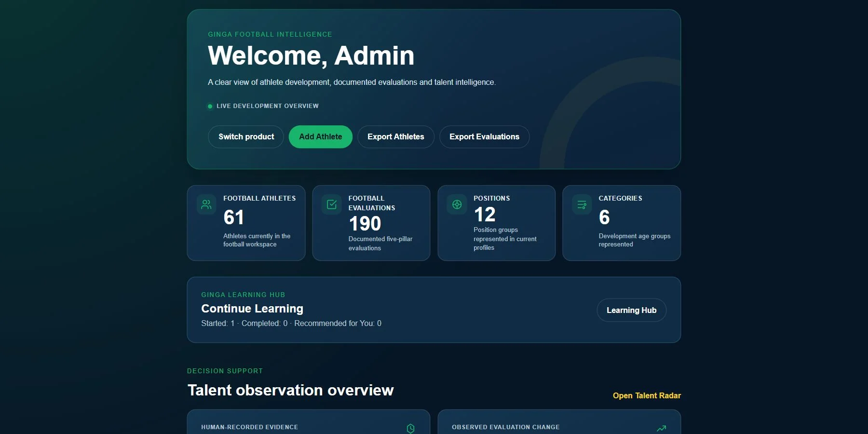The width and height of the screenshot is (868, 434).
Task: Click the GINGA LEARNING HUB label
Action: [243, 295]
